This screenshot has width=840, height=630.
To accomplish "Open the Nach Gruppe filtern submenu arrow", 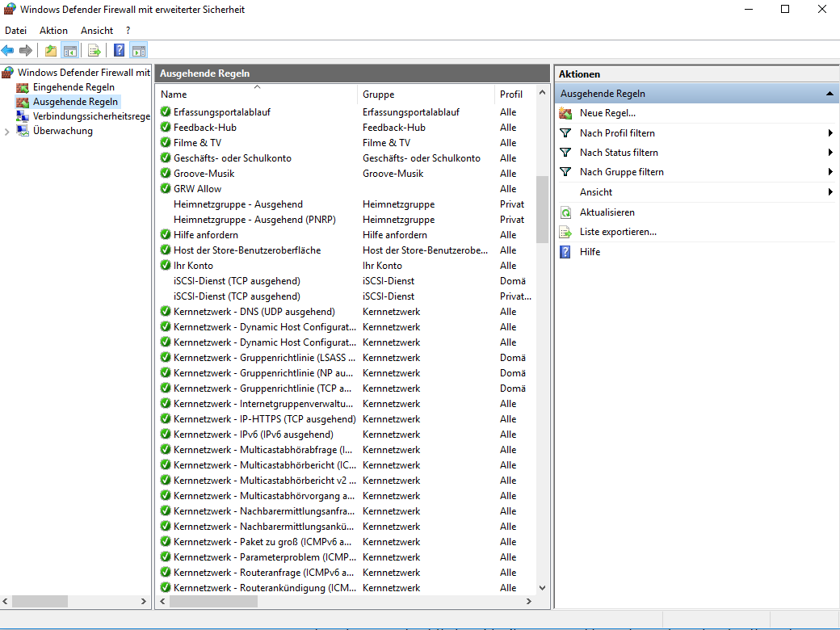I will pyautogui.click(x=830, y=171).
